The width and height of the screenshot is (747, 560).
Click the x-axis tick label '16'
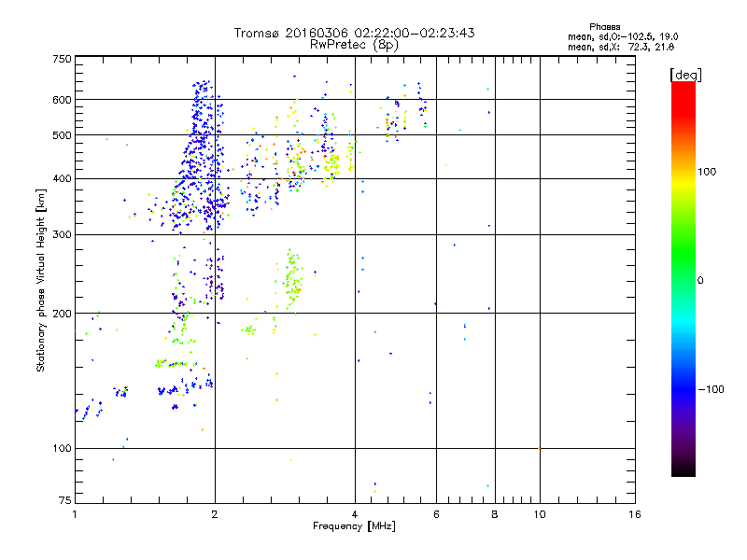tap(635, 514)
